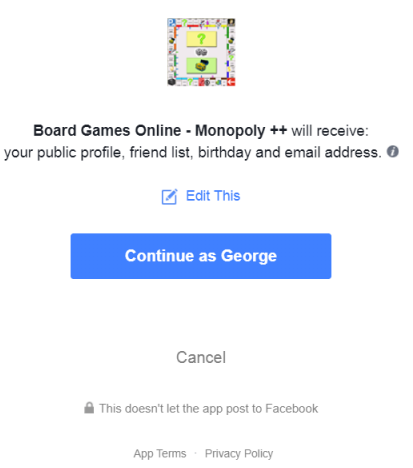Click the dice in the board center
The height and width of the screenshot is (468, 413).
201,52
